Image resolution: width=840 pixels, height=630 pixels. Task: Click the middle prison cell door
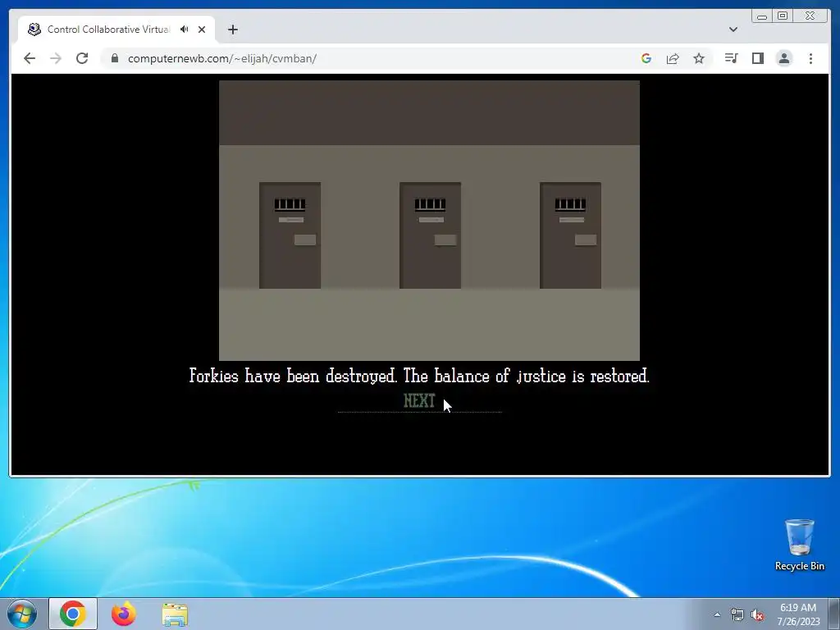coord(430,235)
